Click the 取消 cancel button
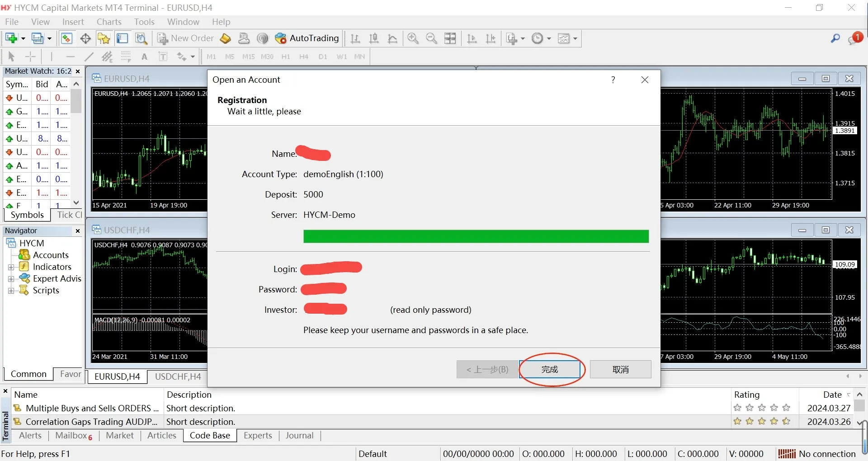868x461 pixels. [620, 369]
